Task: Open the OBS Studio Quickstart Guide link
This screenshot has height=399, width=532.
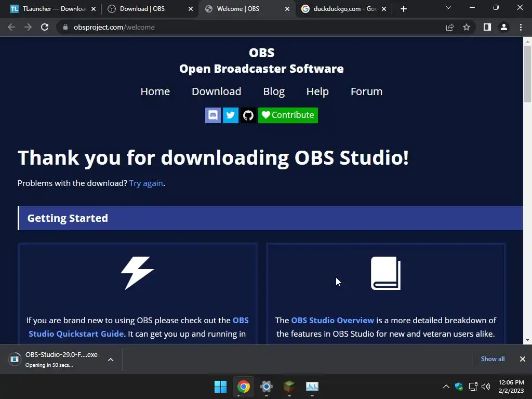Action: (139, 327)
